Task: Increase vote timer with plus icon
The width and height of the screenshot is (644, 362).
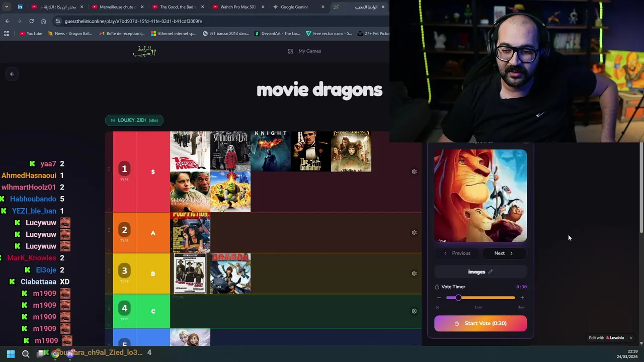Action: pos(522,298)
